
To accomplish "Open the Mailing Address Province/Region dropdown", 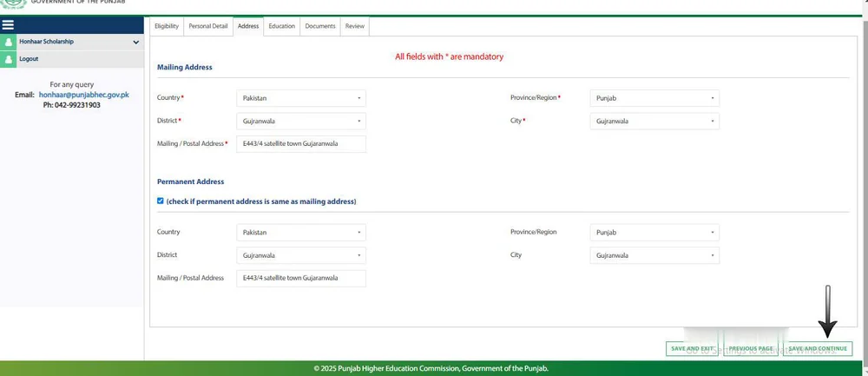I will tap(654, 98).
